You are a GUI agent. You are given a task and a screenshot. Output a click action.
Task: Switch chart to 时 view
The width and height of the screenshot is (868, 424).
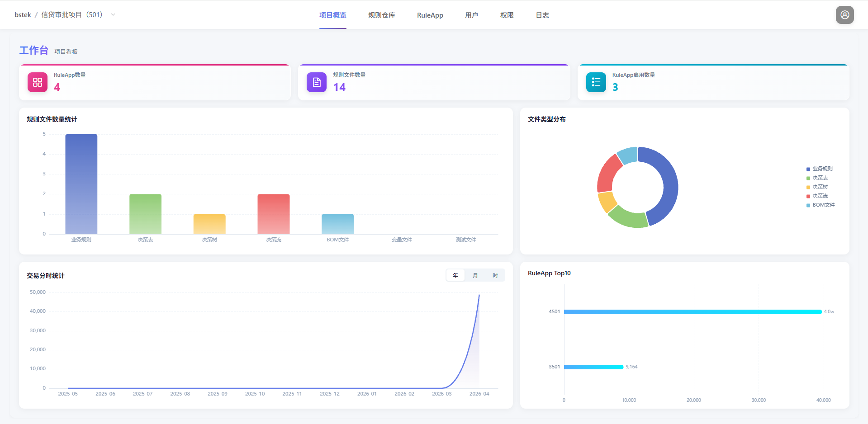click(x=495, y=276)
